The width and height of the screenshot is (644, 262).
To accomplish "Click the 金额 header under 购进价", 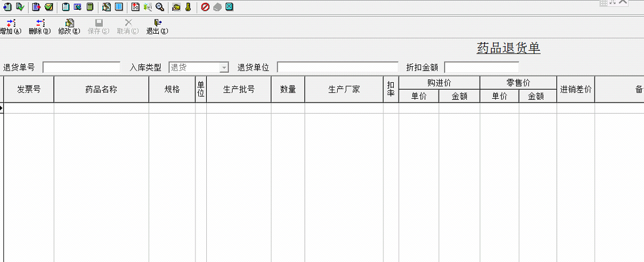I will tap(459, 96).
